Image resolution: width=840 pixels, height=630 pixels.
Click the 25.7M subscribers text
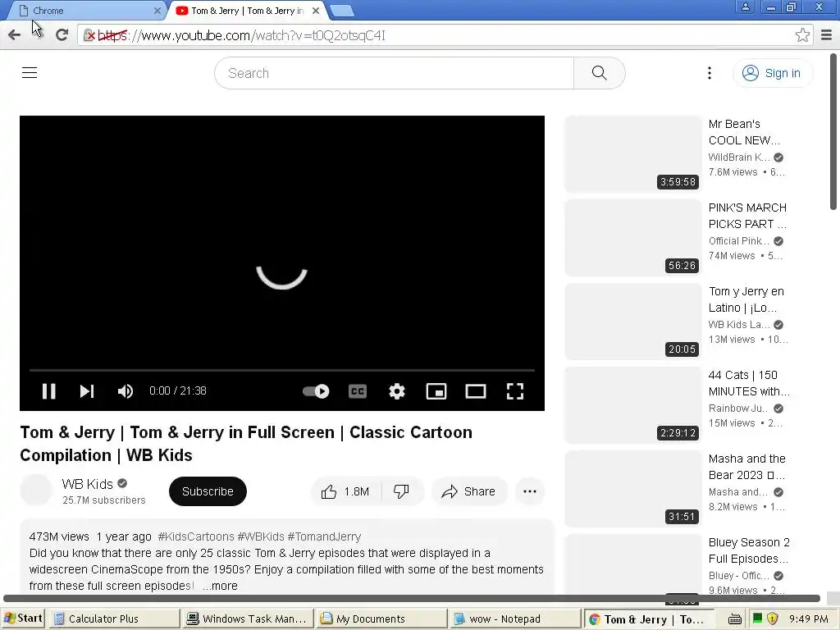pos(104,500)
